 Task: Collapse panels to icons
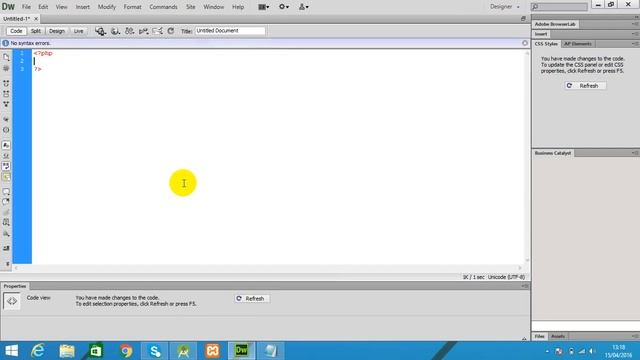coord(636,17)
